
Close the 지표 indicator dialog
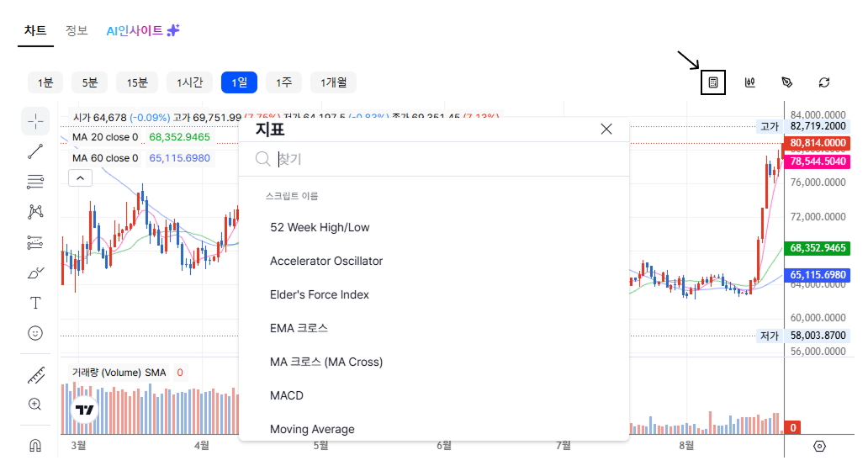606,129
